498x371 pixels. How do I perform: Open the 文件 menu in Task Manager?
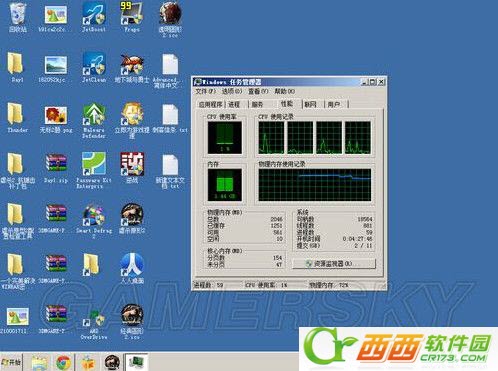click(205, 91)
